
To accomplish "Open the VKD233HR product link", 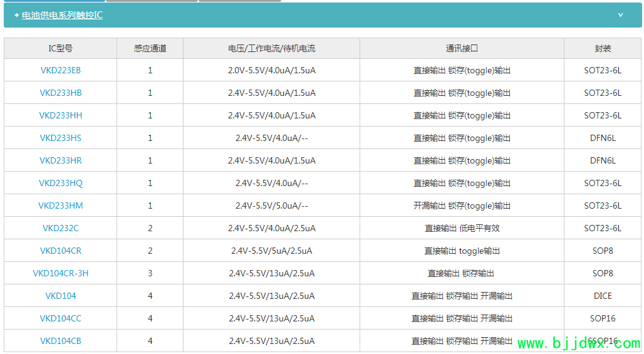I will coord(61,160).
